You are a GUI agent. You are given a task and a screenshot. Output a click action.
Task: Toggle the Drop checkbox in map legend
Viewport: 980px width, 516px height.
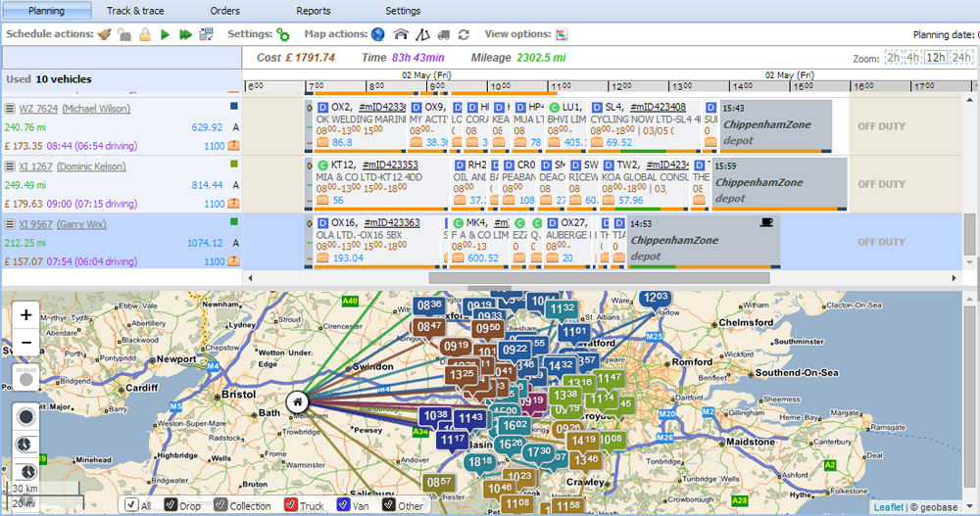(x=171, y=505)
